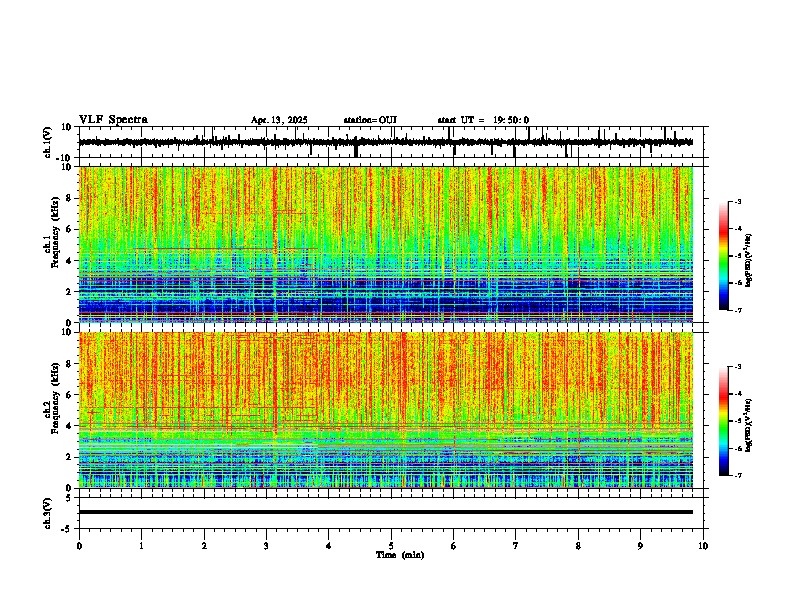Click time axis tick label "10" at right end
Image resolution: width=792 pixels, height=612 pixels.
pos(703,546)
